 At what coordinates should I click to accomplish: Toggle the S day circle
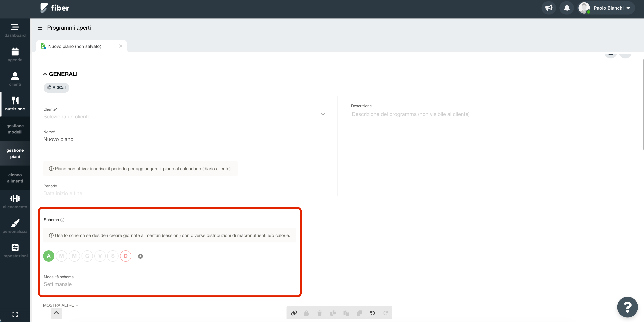pos(113,256)
